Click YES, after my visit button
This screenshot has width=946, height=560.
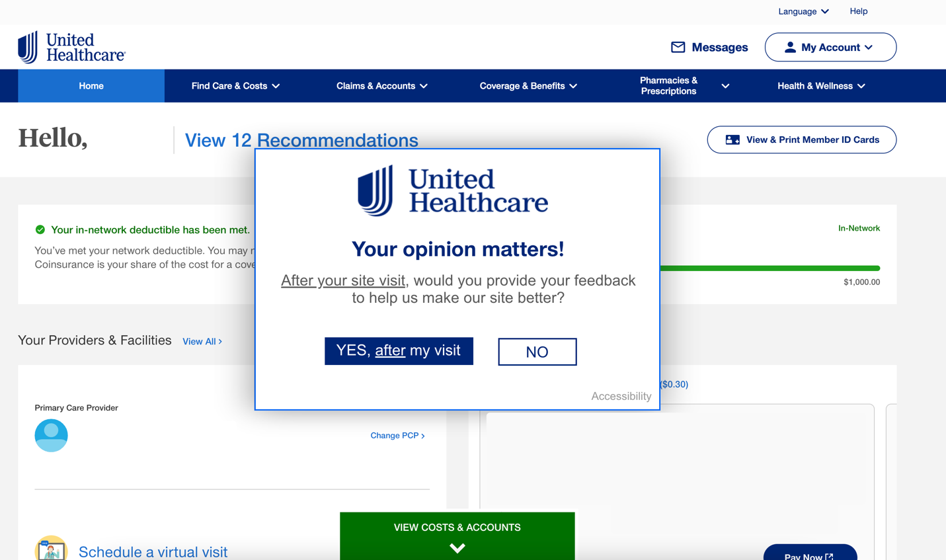pos(399,351)
